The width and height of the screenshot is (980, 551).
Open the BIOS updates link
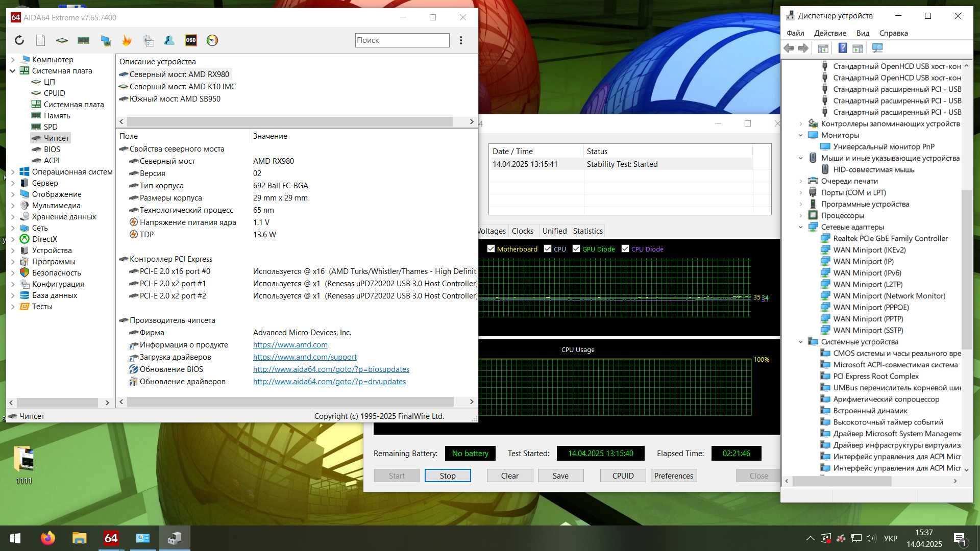coord(331,369)
